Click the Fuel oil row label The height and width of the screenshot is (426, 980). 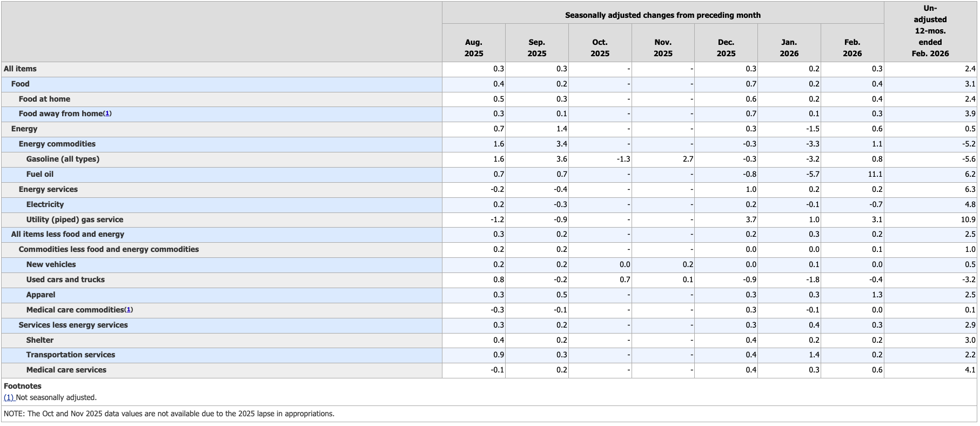click(x=40, y=174)
